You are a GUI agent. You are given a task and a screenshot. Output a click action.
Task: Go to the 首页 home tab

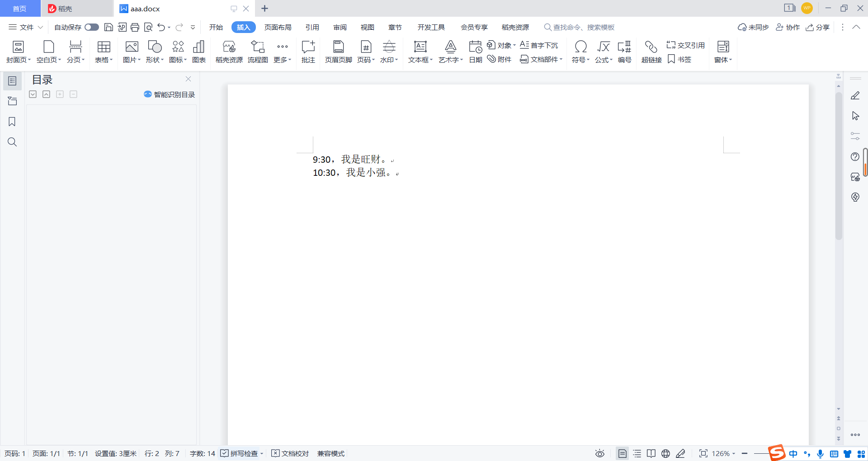pos(19,9)
